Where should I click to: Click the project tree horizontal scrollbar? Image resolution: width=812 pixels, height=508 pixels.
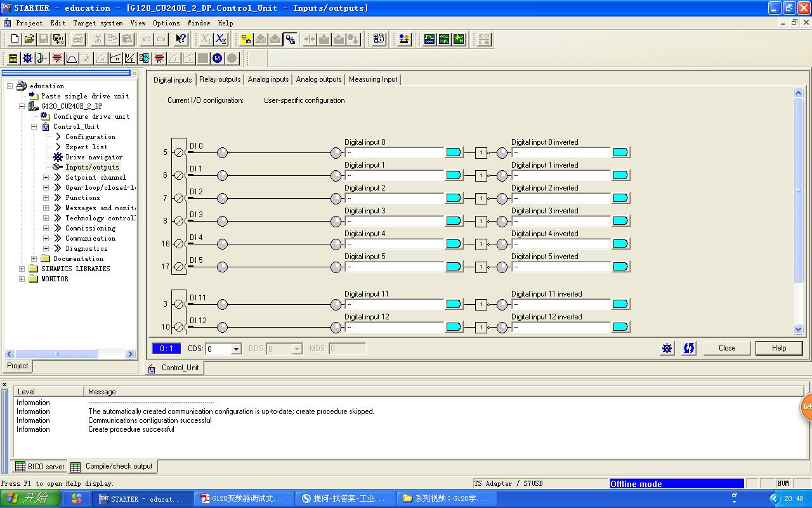coord(56,354)
